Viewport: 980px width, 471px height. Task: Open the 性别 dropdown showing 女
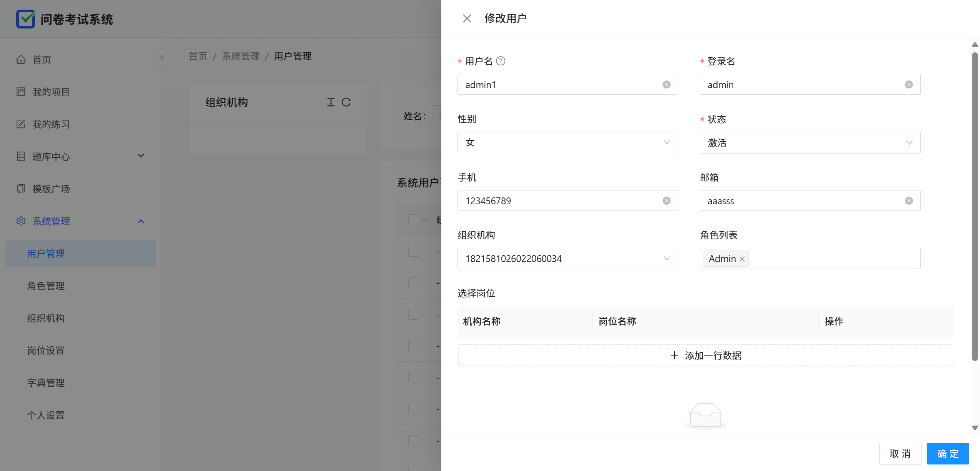pyautogui.click(x=568, y=143)
